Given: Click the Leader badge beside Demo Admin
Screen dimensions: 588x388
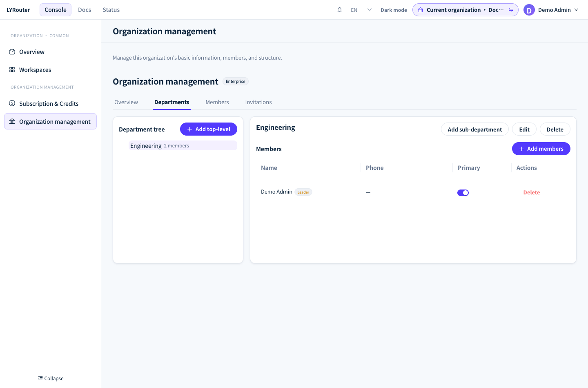Looking at the screenshot, I should [303, 192].
